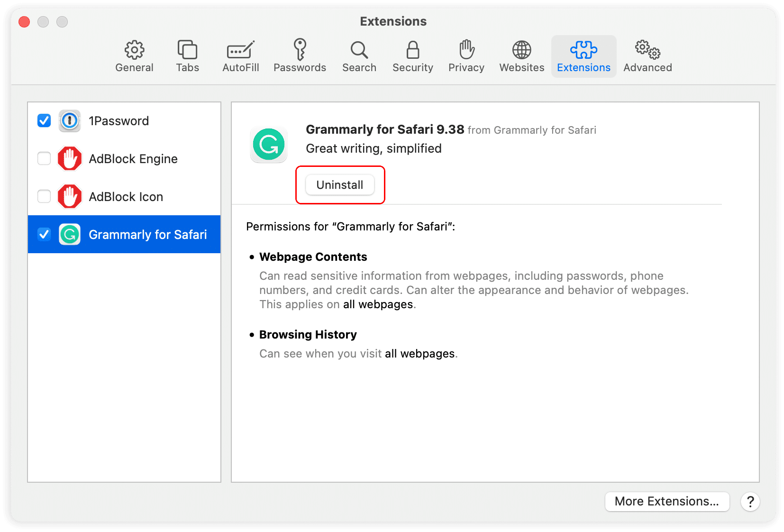Image resolution: width=784 pixels, height=532 pixels.
Task: Click the Grammarly for Safari 9.38 title
Action: coord(385,129)
